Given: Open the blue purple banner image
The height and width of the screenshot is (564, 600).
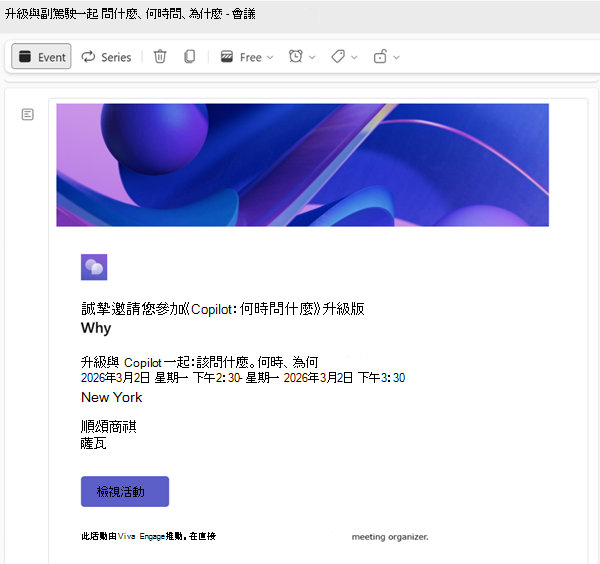Looking at the screenshot, I should (302, 165).
